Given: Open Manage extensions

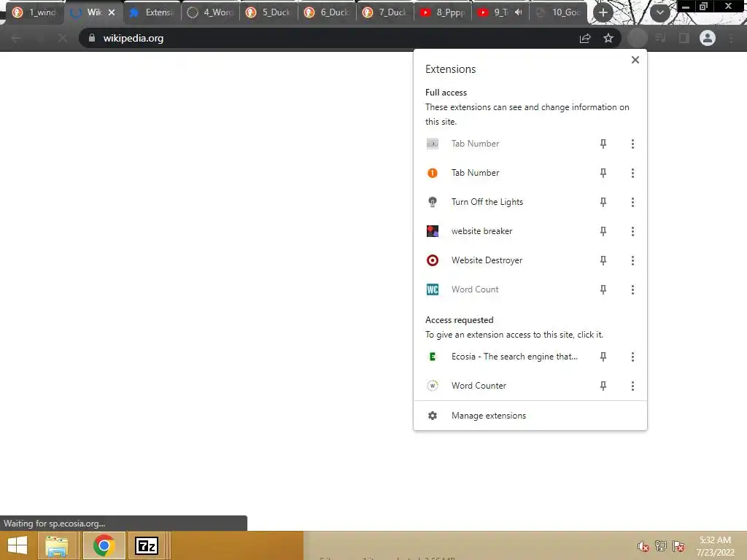Looking at the screenshot, I should (x=530, y=416).
